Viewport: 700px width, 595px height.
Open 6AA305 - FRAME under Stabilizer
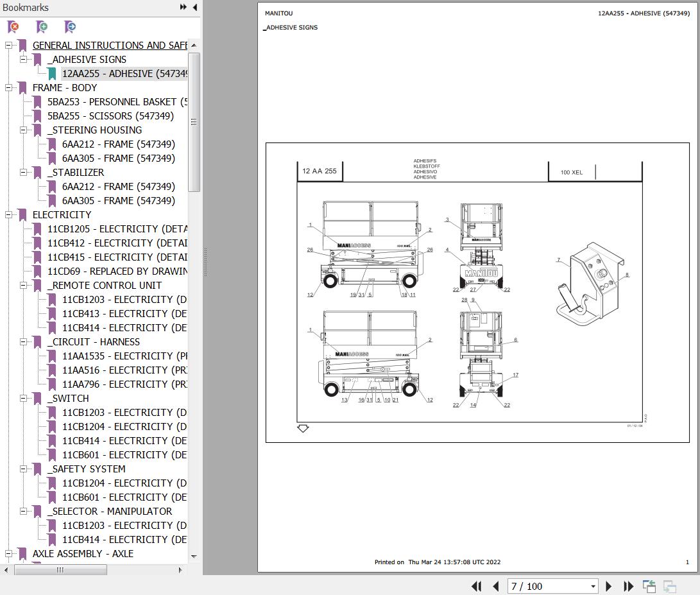(118, 201)
